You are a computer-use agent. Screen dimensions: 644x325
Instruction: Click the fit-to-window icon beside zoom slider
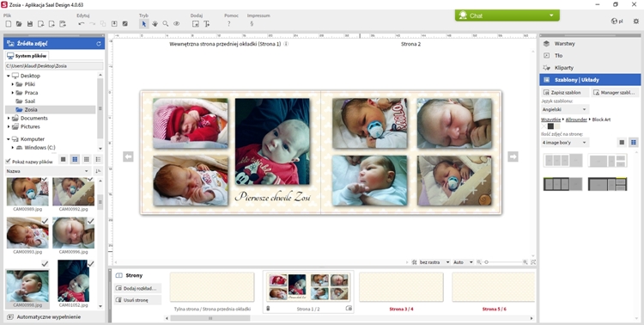[533, 262]
